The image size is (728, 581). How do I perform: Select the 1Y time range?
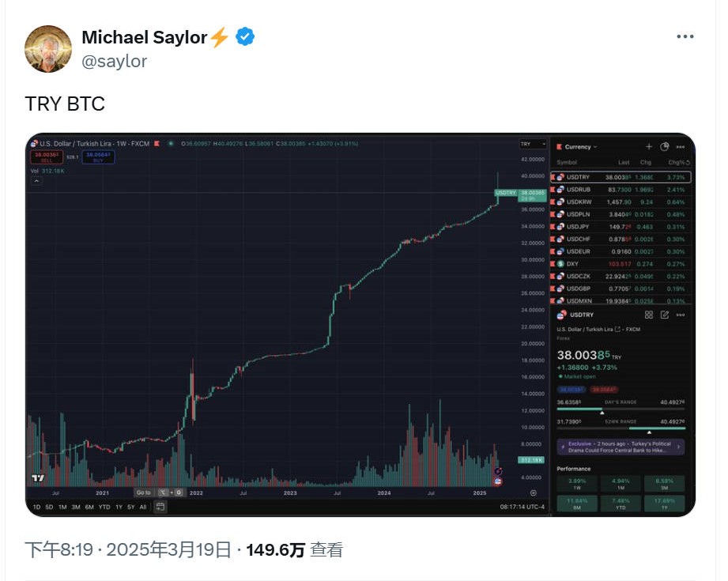(x=119, y=507)
